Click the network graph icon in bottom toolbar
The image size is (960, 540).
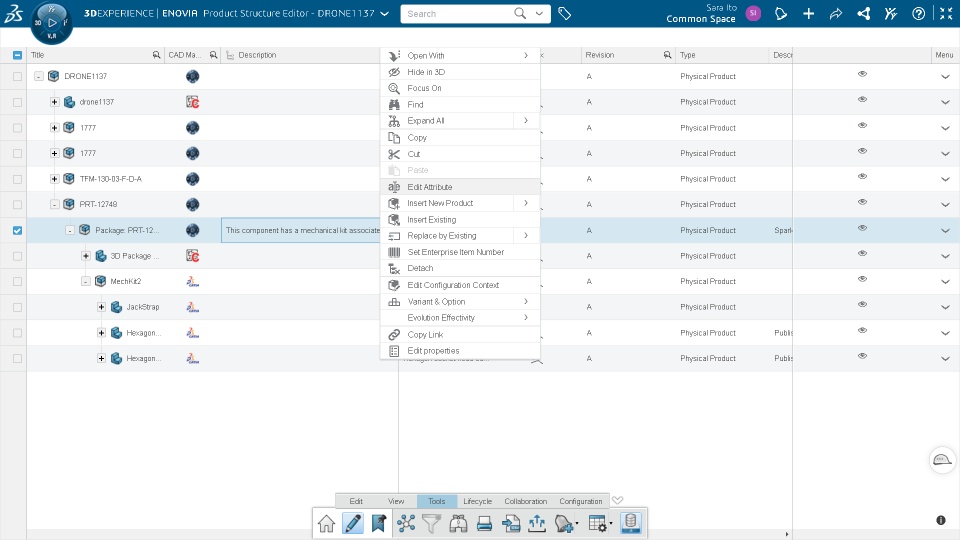tap(406, 523)
